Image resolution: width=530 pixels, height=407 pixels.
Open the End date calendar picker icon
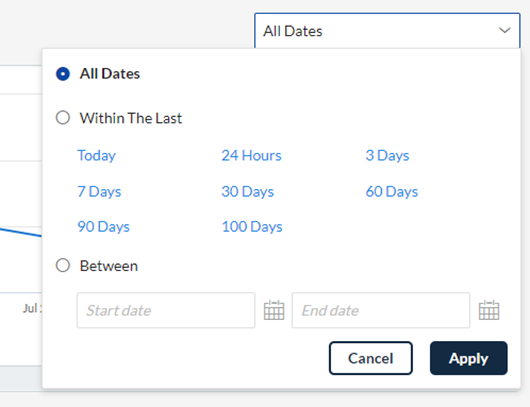point(489,310)
